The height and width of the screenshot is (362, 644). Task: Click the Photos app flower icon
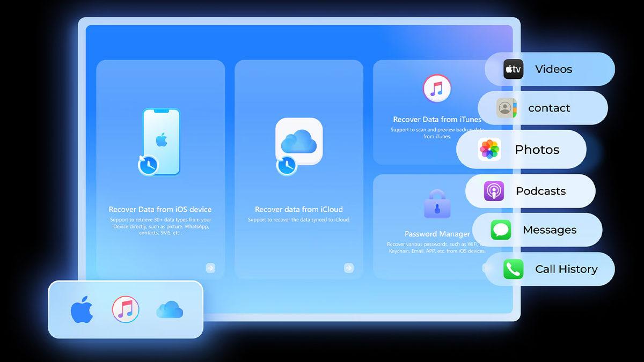pyautogui.click(x=489, y=150)
